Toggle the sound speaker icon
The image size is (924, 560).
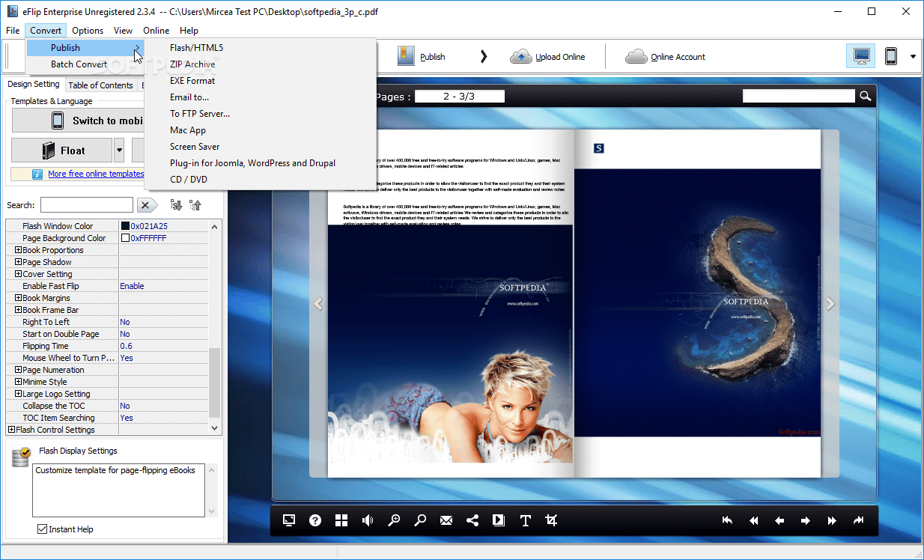click(368, 520)
